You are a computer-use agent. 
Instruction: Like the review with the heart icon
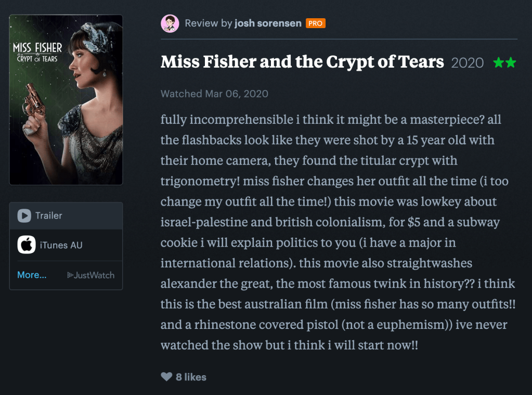click(x=166, y=377)
